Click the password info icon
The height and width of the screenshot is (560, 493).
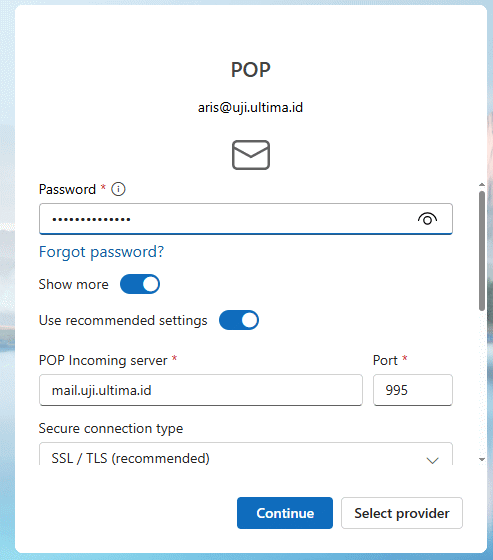[118, 189]
